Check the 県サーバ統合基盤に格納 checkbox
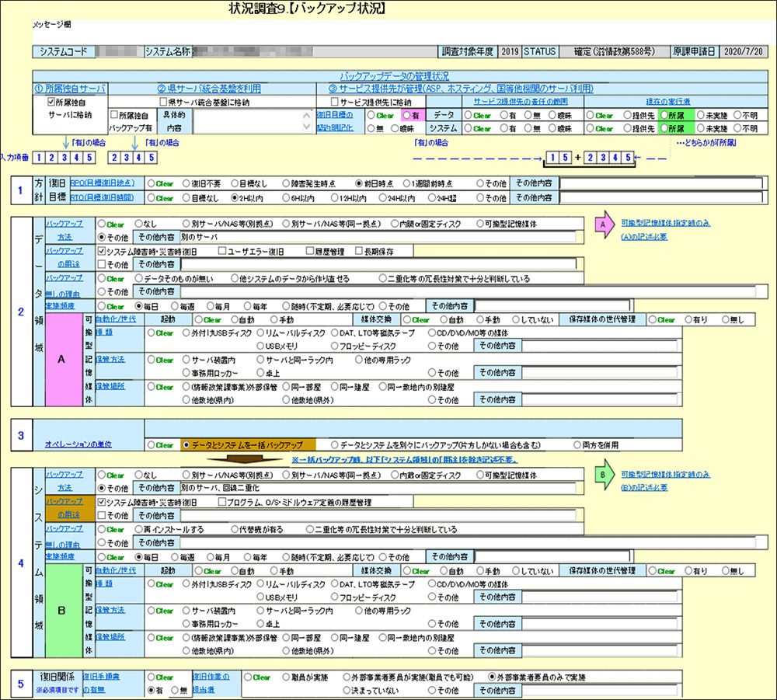This screenshot has height=700, width=777. (163, 102)
